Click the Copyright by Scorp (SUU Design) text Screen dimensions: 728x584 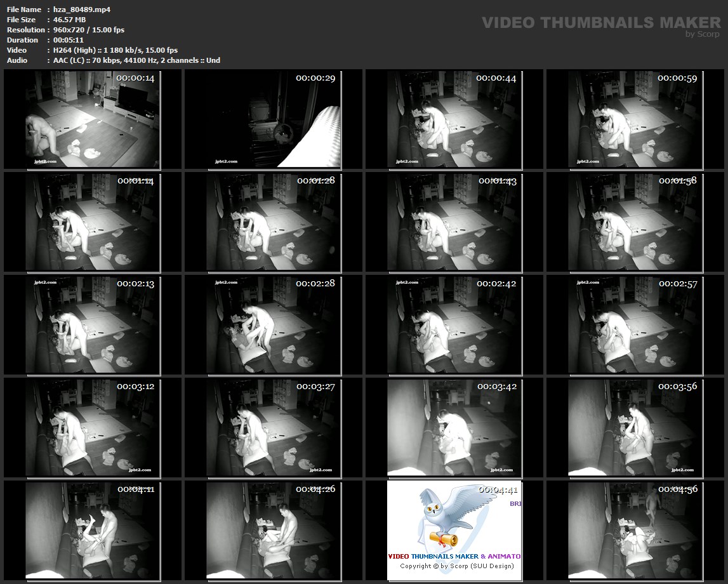456,566
